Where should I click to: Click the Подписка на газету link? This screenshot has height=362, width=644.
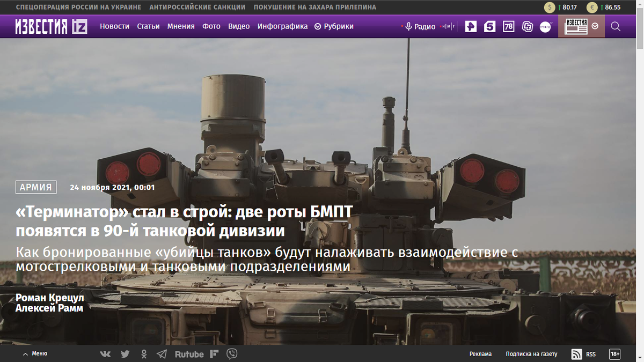click(530, 353)
